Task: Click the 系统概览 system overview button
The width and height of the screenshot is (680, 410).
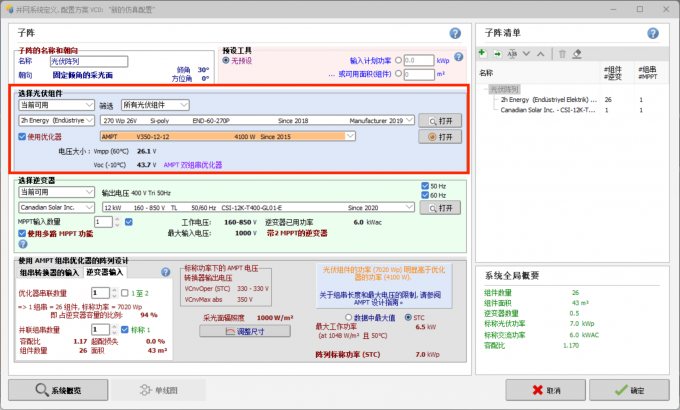Action: tap(58, 390)
